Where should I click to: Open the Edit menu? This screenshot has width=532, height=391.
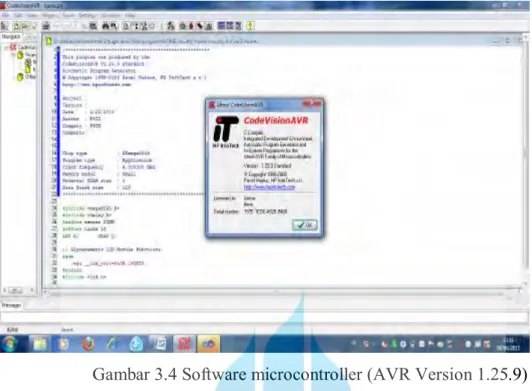(x=18, y=16)
